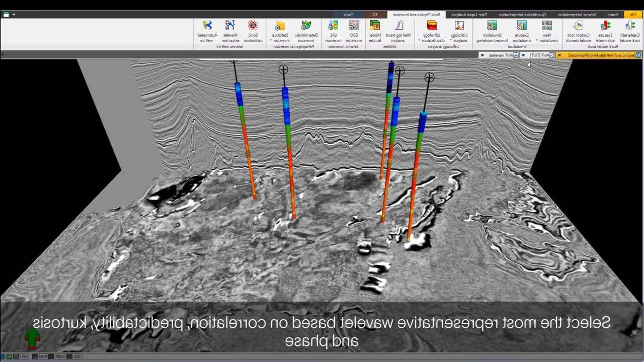Open the Create/edit rock model tool
Viewport: 644px width, 362px height.
[x=630, y=31]
